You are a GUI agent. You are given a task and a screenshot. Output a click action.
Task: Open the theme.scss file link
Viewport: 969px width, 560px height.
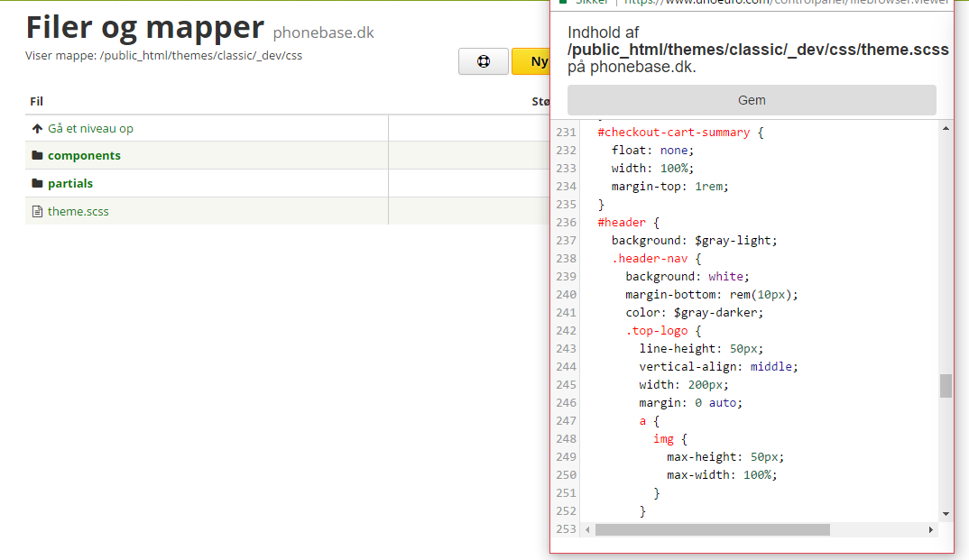click(x=78, y=212)
